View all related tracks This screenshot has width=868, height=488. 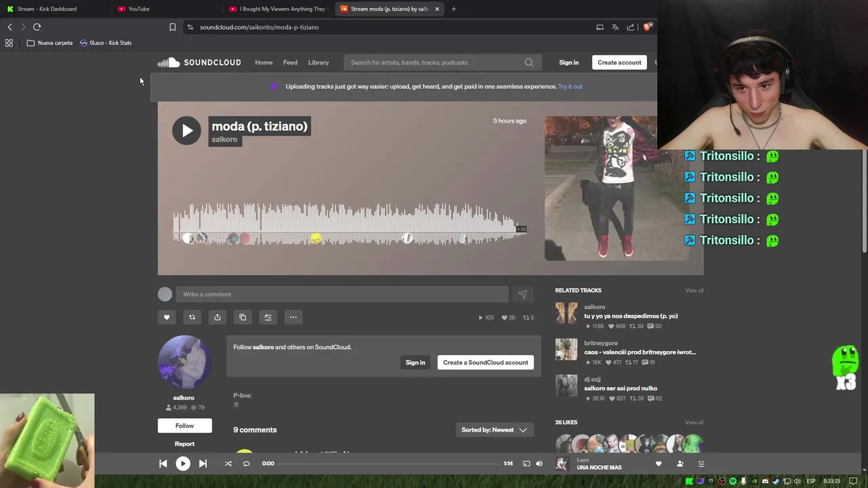point(694,291)
